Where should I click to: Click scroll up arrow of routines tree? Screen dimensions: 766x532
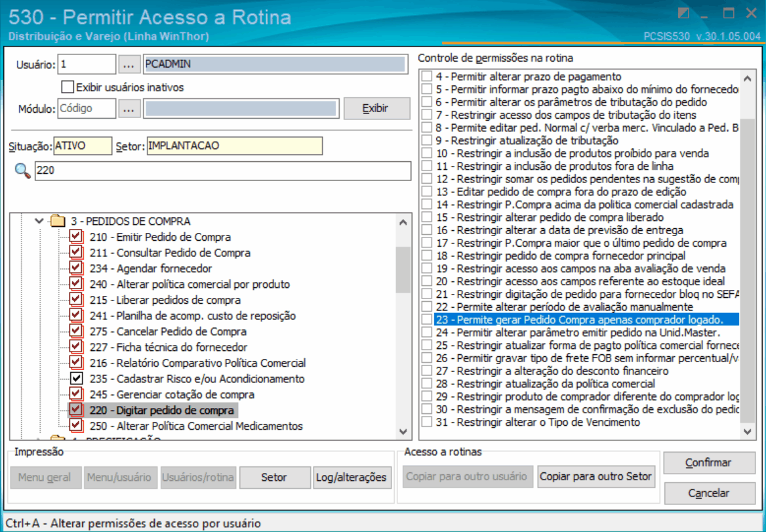pyautogui.click(x=403, y=222)
